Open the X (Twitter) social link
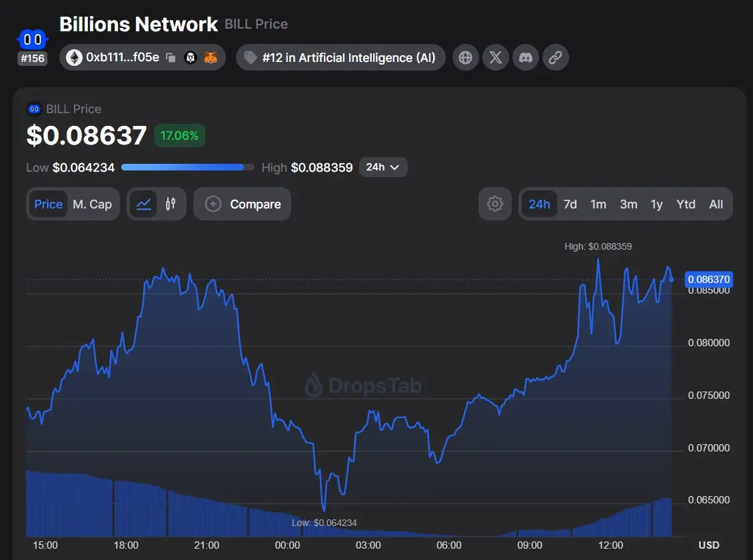Image resolution: width=753 pixels, height=560 pixels. coord(496,57)
